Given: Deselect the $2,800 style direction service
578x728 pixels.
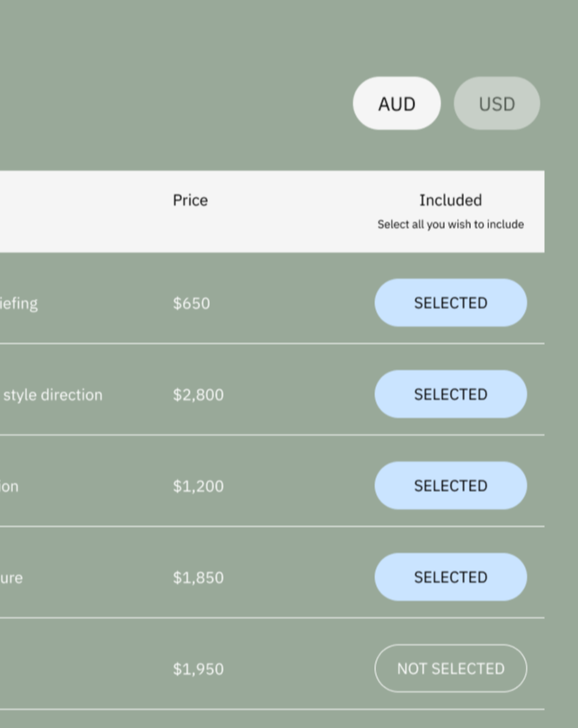Looking at the screenshot, I should coord(450,394).
